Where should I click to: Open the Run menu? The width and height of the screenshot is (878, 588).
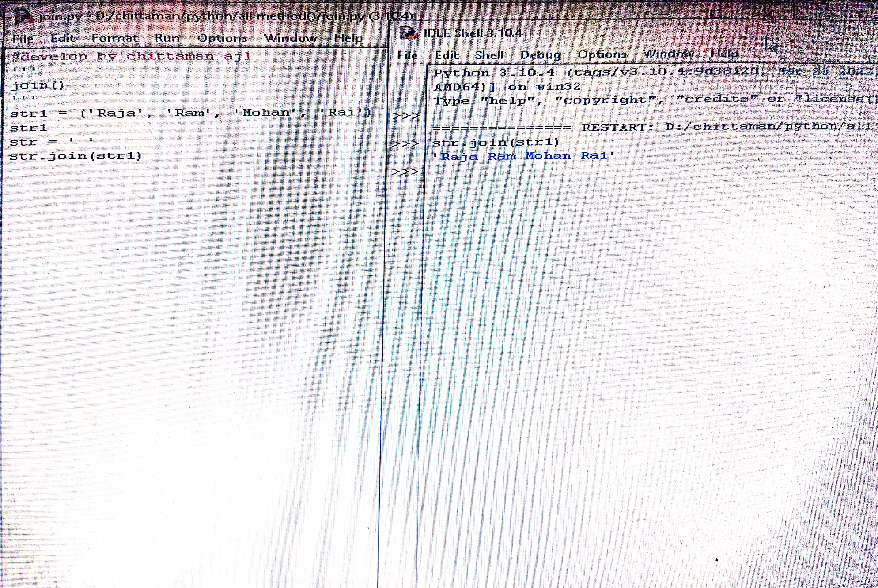pos(167,38)
